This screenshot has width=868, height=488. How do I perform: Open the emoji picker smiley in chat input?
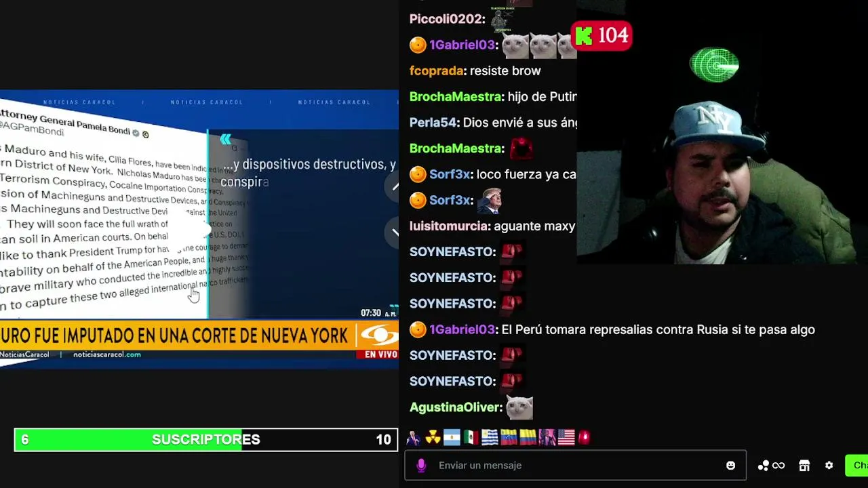[730, 466]
